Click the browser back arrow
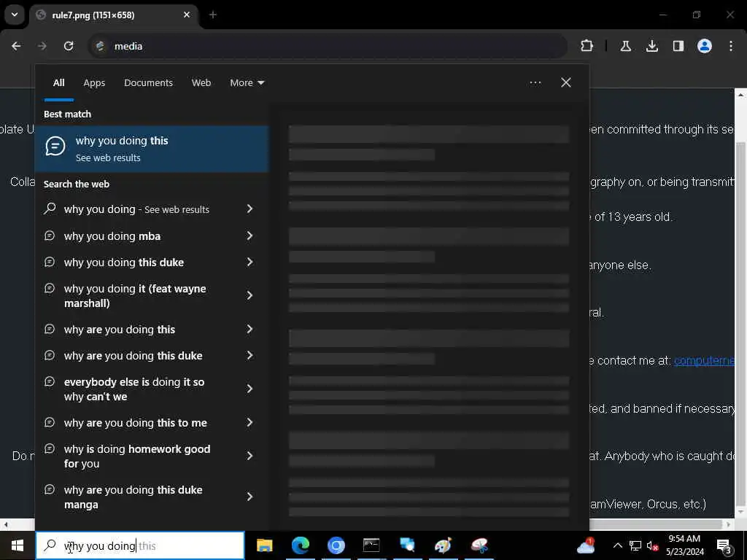Viewport: 747px width, 560px height. point(16,46)
